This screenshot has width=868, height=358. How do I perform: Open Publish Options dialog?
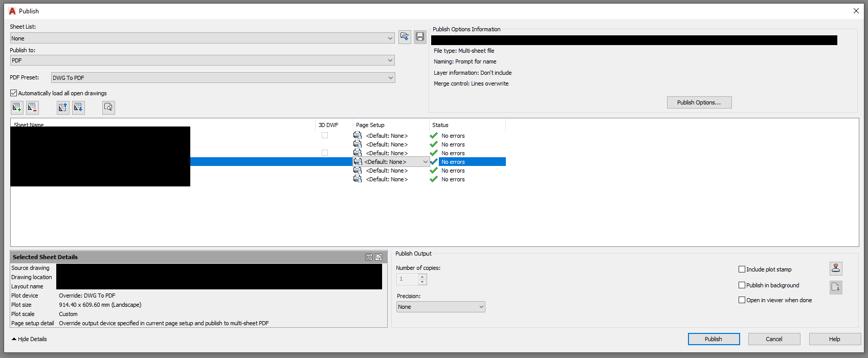(x=699, y=102)
